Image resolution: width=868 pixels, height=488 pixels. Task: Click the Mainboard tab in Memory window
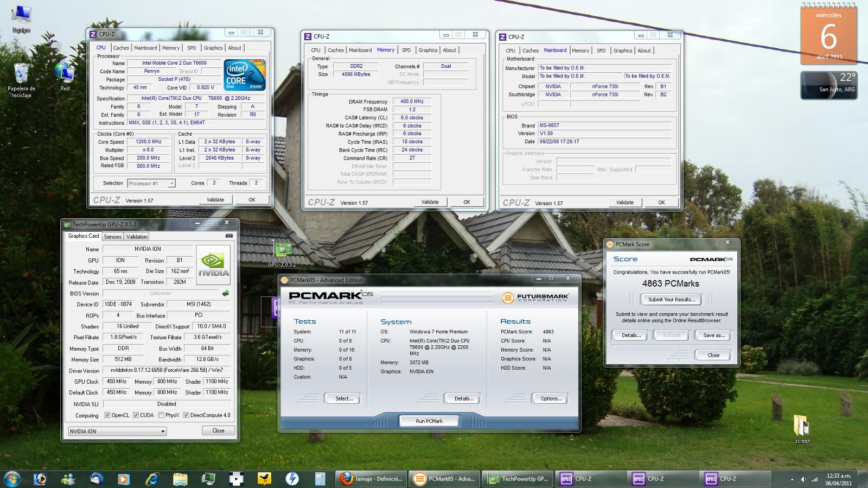tap(360, 50)
